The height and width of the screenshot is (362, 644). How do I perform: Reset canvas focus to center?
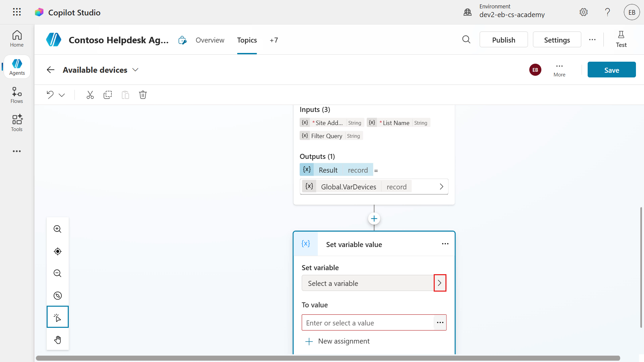(58, 251)
